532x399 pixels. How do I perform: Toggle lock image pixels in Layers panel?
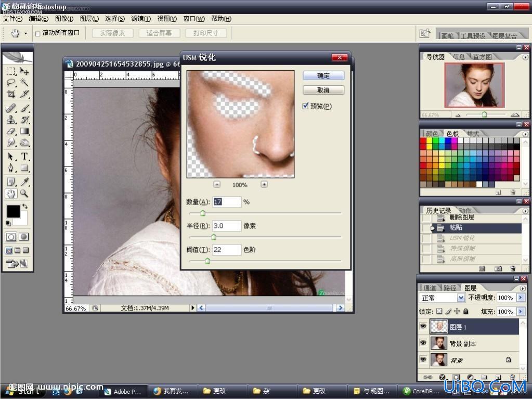(449, 311)
